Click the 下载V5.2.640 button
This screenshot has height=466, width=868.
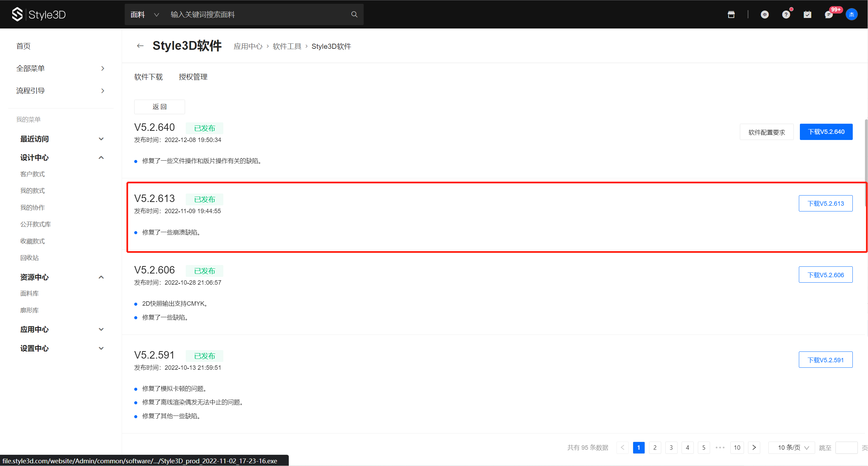[826, 132]
